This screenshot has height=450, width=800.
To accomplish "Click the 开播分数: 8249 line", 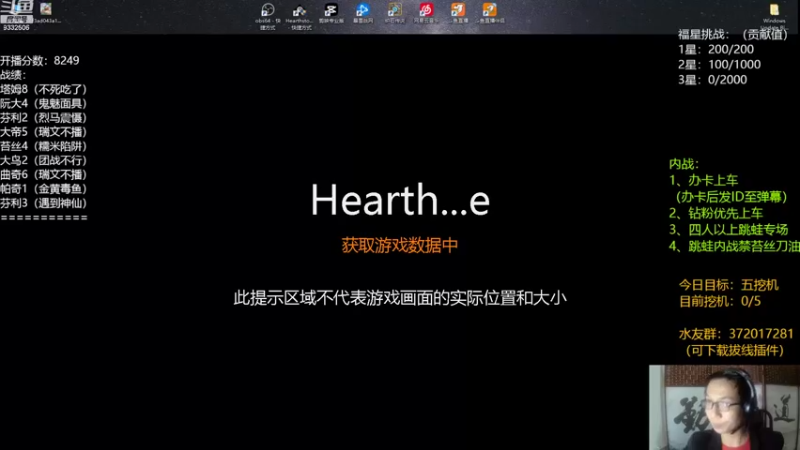I will [x=40, y=61].
